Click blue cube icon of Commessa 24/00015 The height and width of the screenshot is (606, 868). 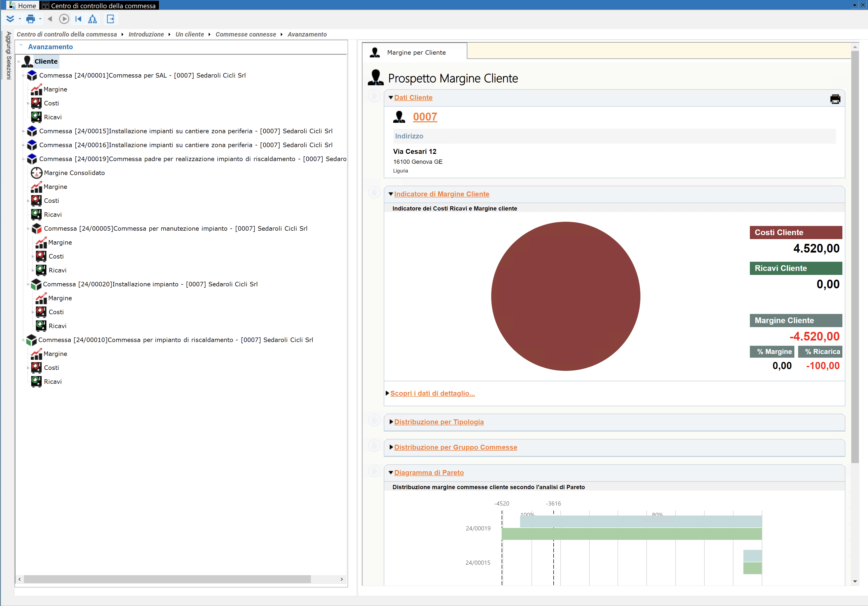coord(32,131)
